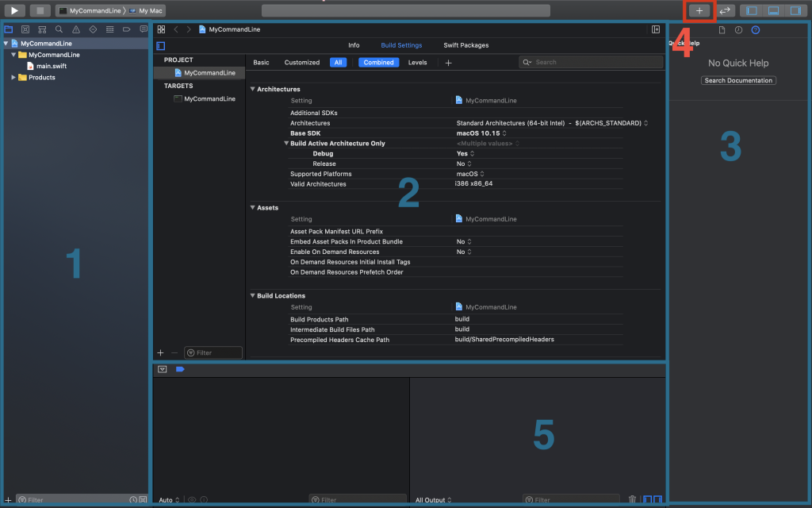This screenshot has height=508, width=812.
Task: Remove a target with the minus button
Action: 174,353
